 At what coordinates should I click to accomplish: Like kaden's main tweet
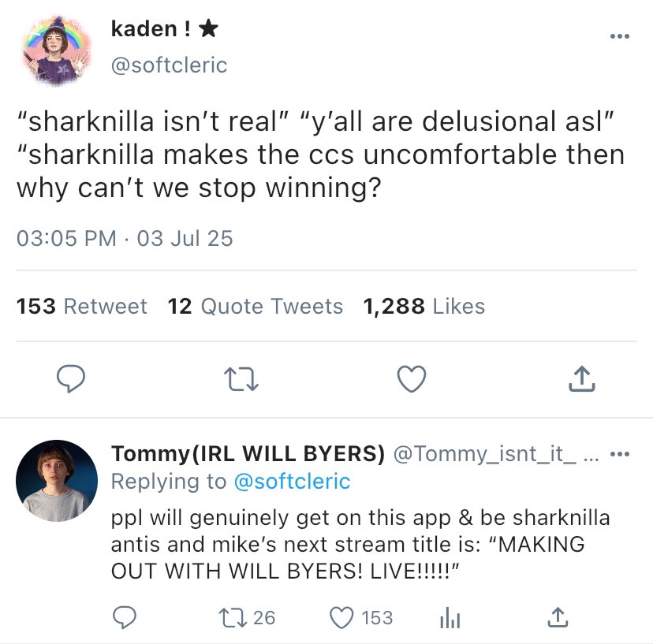point(410,380)
